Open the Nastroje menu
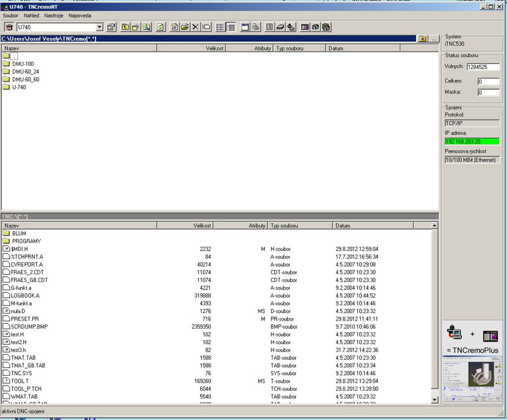Screen dimensions: 507x420 click(54, 15)
